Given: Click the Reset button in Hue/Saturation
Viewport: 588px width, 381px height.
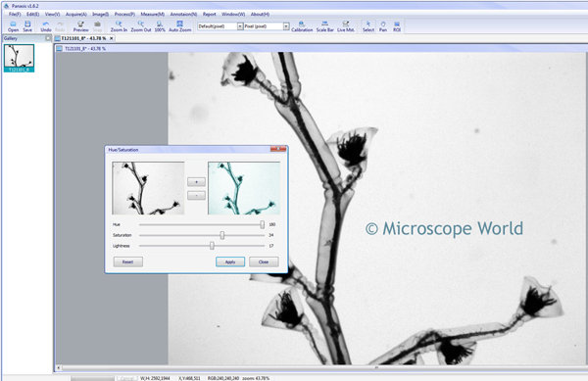Looking at the screenshot, I should [127, 262].
